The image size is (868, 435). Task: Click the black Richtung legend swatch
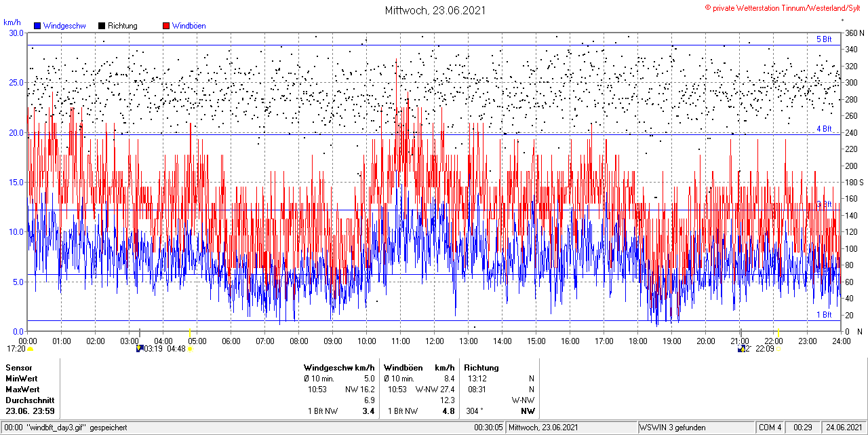click(102, 26)
